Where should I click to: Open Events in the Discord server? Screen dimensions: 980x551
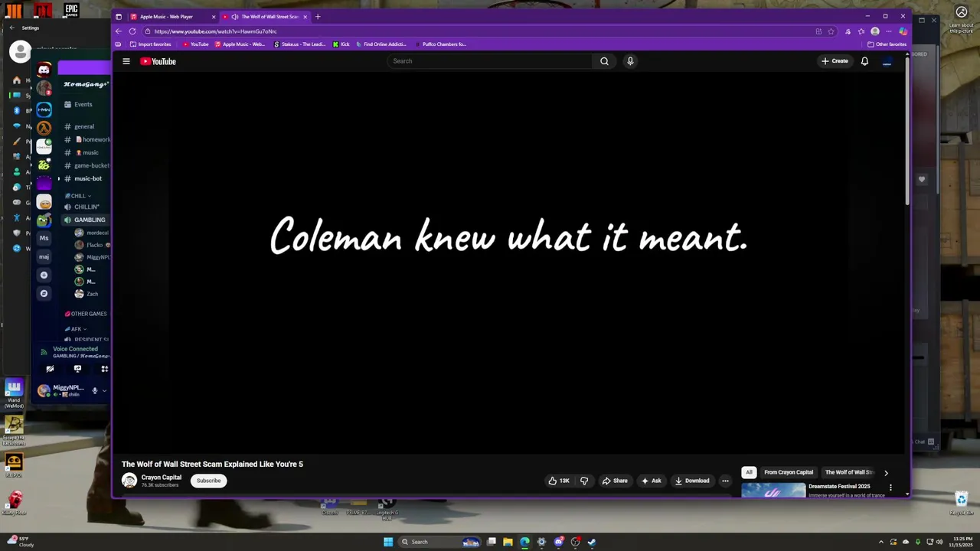83,104
